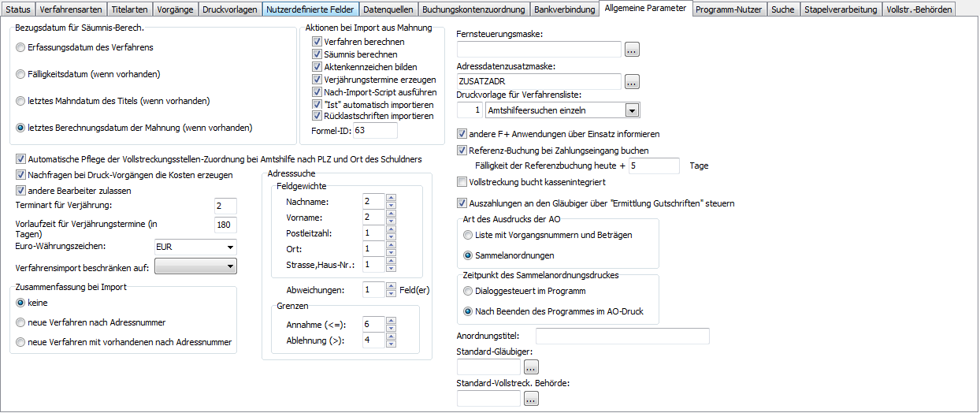Click the Terminart für Verjährung field

click(225, 206)
